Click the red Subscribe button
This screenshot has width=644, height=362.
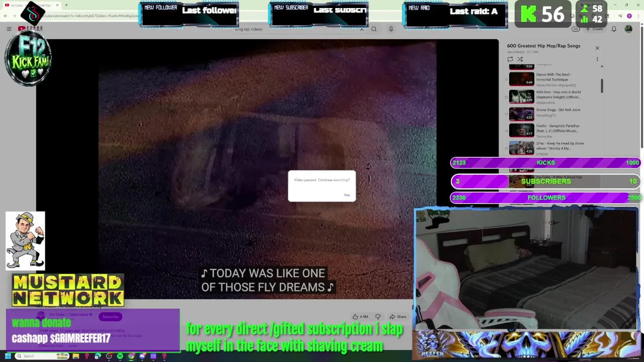(x=110, y=317)
